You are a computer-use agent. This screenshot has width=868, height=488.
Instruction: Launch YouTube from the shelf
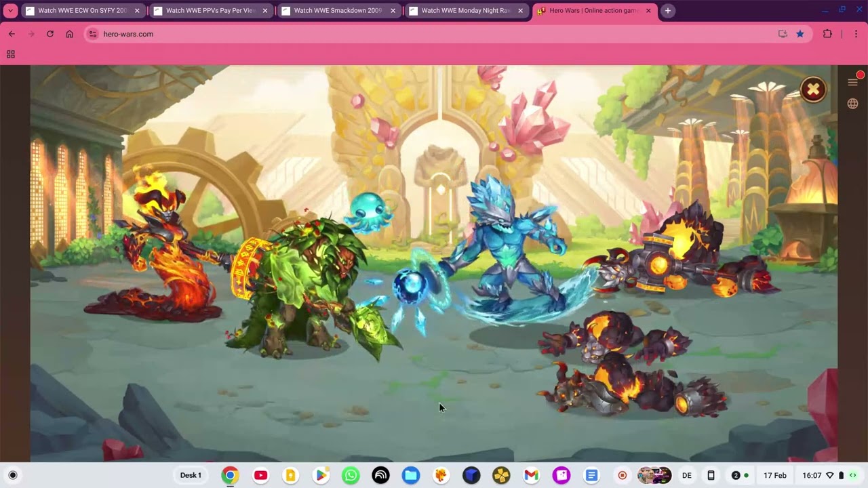(x=260, y=475)
